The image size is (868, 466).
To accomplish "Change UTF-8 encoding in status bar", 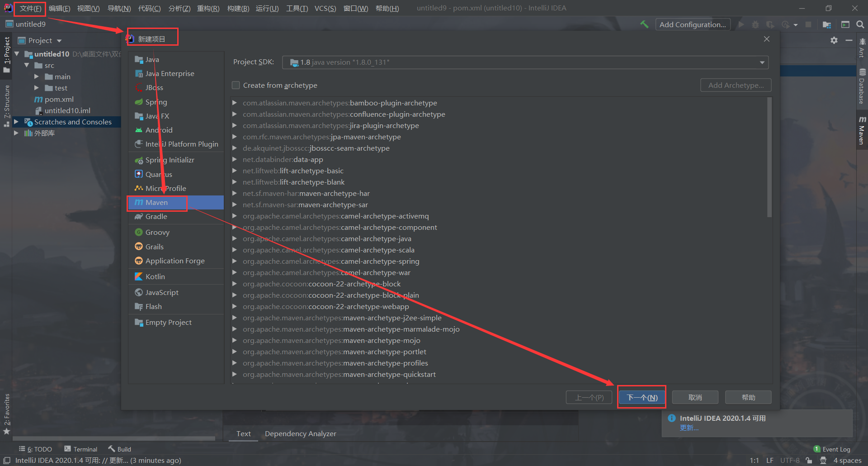I will tap(790, 460).
